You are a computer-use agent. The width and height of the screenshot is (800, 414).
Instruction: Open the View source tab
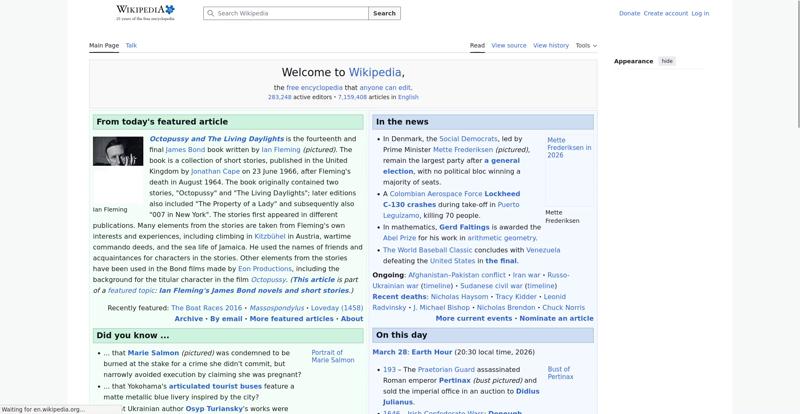coord(508,45)
